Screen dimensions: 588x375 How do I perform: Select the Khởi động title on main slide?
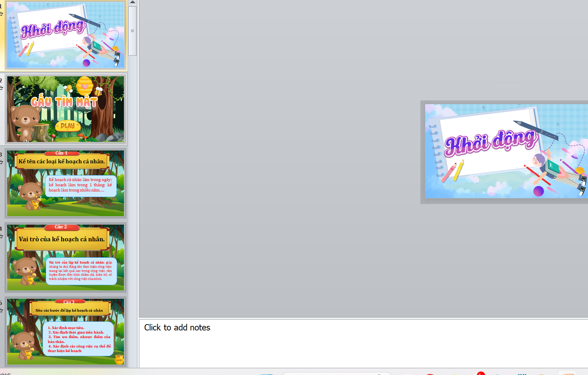pyautogui.click(x=491, y=142)
